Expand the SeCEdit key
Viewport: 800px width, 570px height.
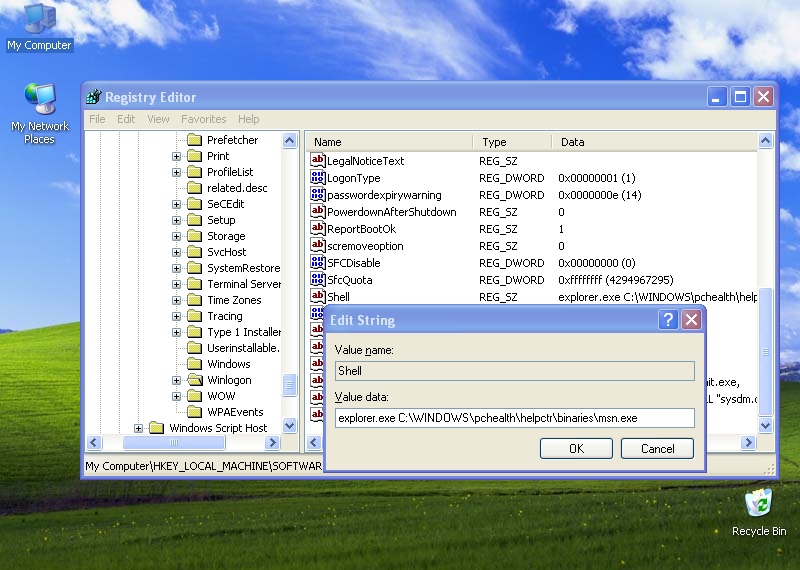tap(176, 204)
